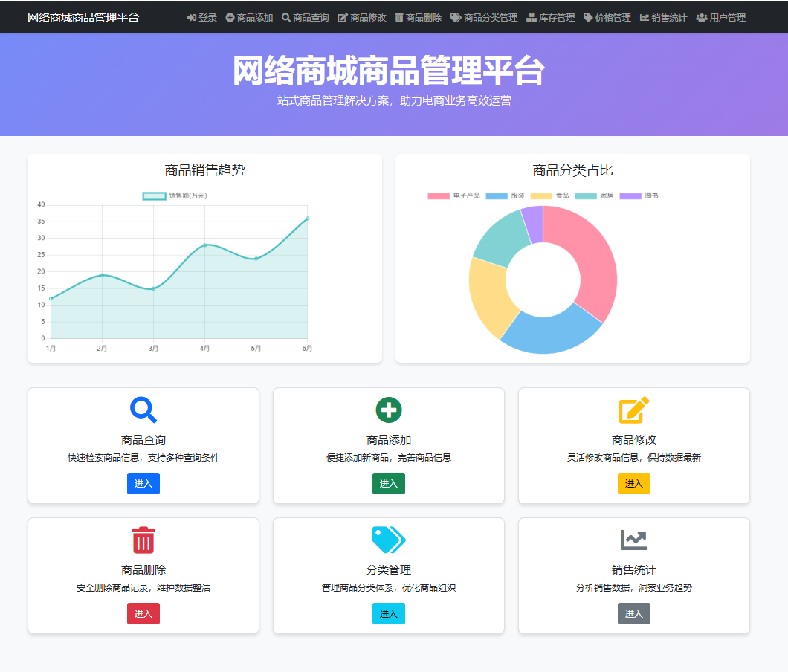Click the trash icon beside 商品删除 in navbar

[399, 17]
